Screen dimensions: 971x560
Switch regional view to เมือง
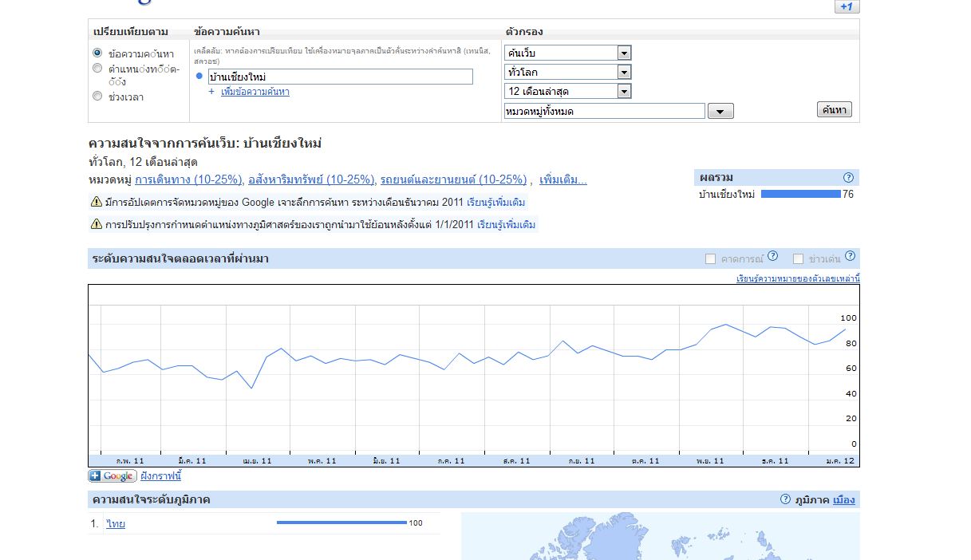coord(843,500)
